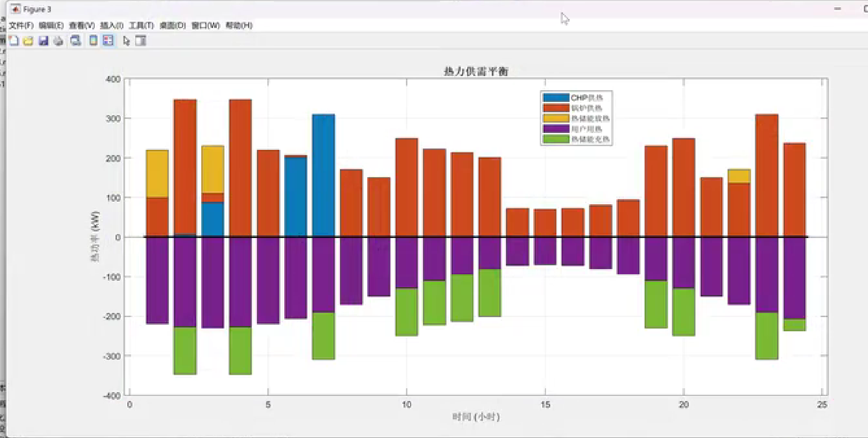Click the New Figure toolbar icon

pos(14,41)
